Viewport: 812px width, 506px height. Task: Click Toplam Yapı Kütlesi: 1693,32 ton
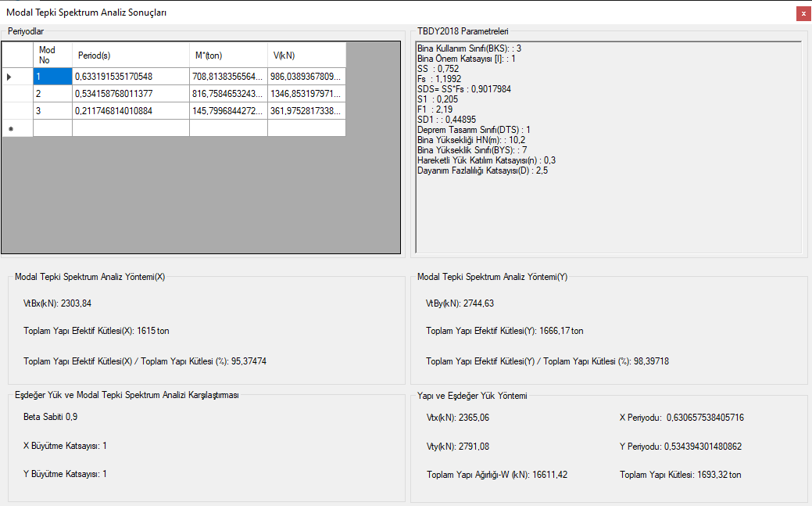click(x=681, y=475)
